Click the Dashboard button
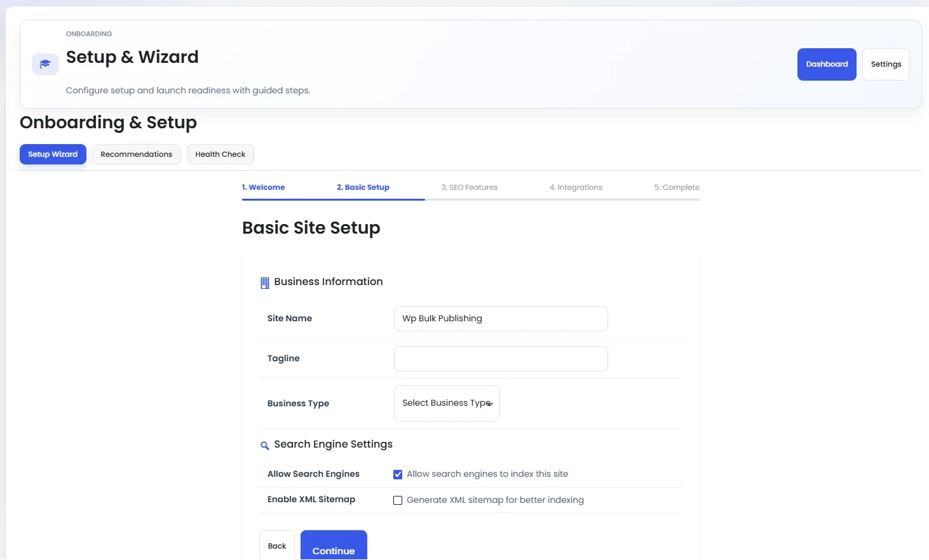Viewport: 929px width, 560px height. click(827, 64)
